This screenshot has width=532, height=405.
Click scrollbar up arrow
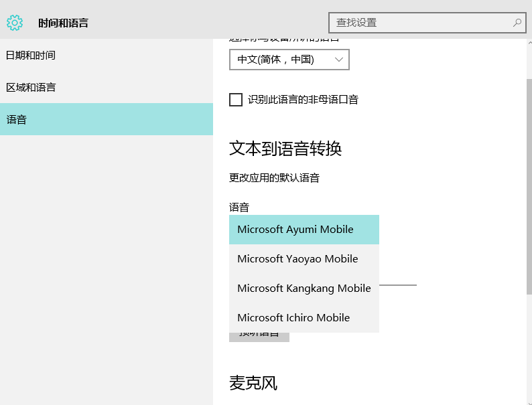pos(529,43)
